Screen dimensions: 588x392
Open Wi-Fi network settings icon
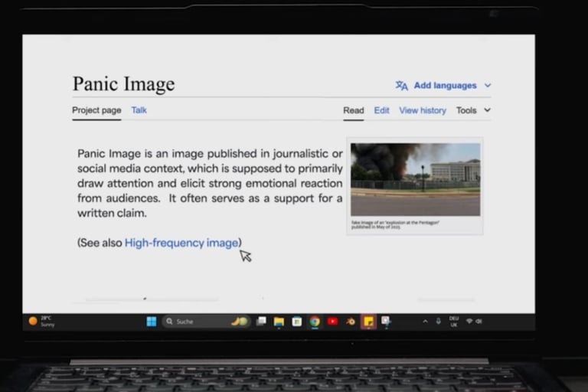click(469, 321)
